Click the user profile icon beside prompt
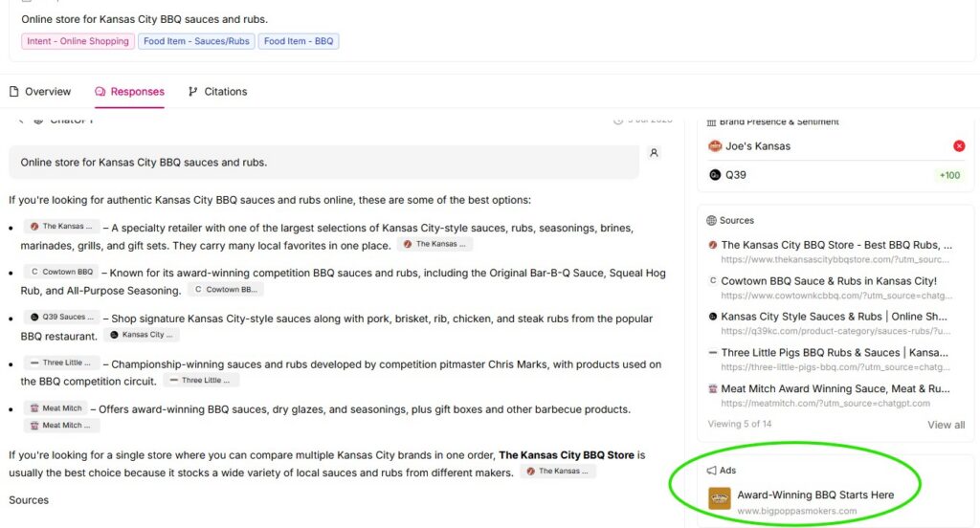980x528 pixels. pos(654,152)
